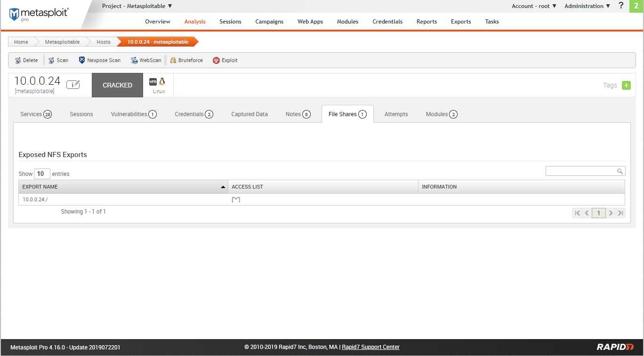Click the Showing 1 - 1 of 1 text
Screen dimensions: 644x356
coord(83,212)
